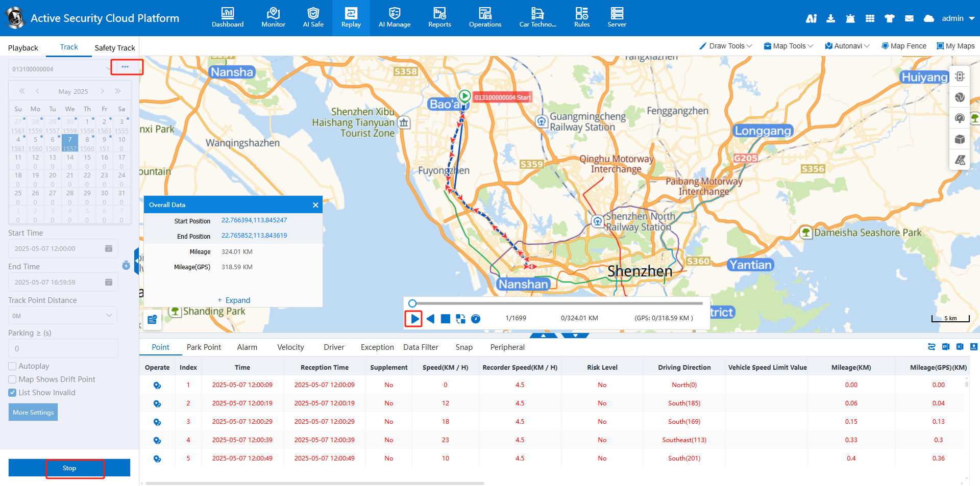Viewport: 980px width, 486px height.
Task: Click the download icon in header
Action: click(830, 18)
